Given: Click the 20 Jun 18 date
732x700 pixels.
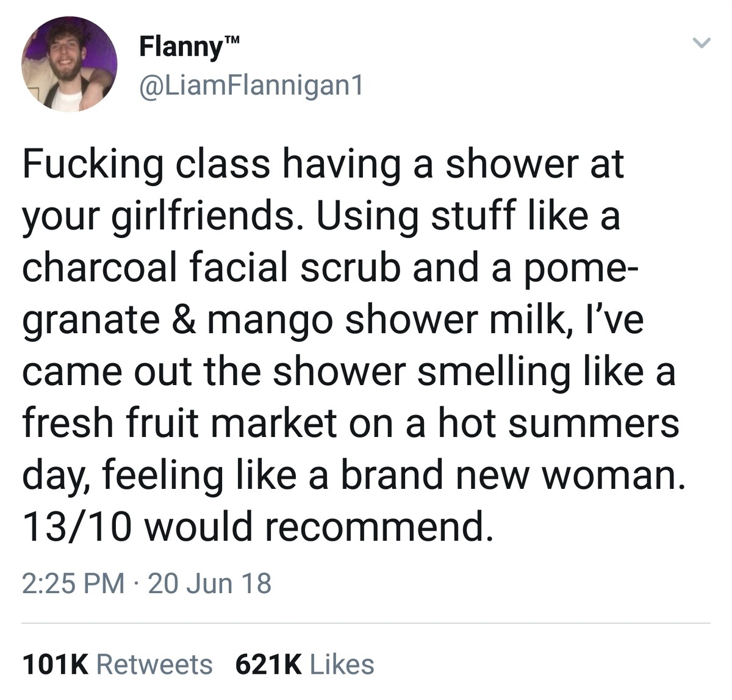Looking at the screenshot, I should 209,583.
